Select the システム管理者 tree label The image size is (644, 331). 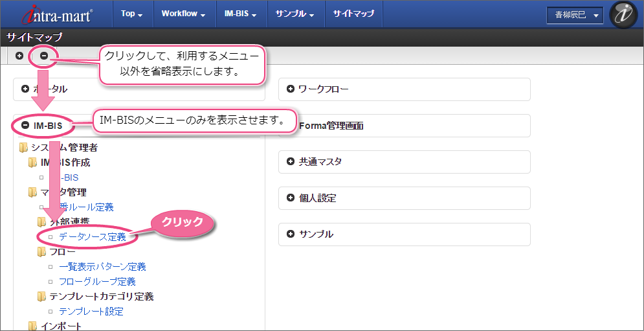pos(64,147)
